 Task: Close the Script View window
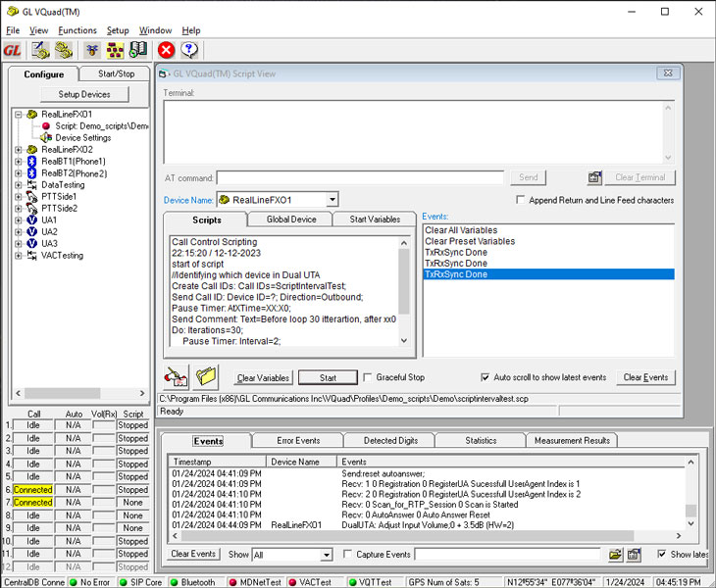(668, 73)
